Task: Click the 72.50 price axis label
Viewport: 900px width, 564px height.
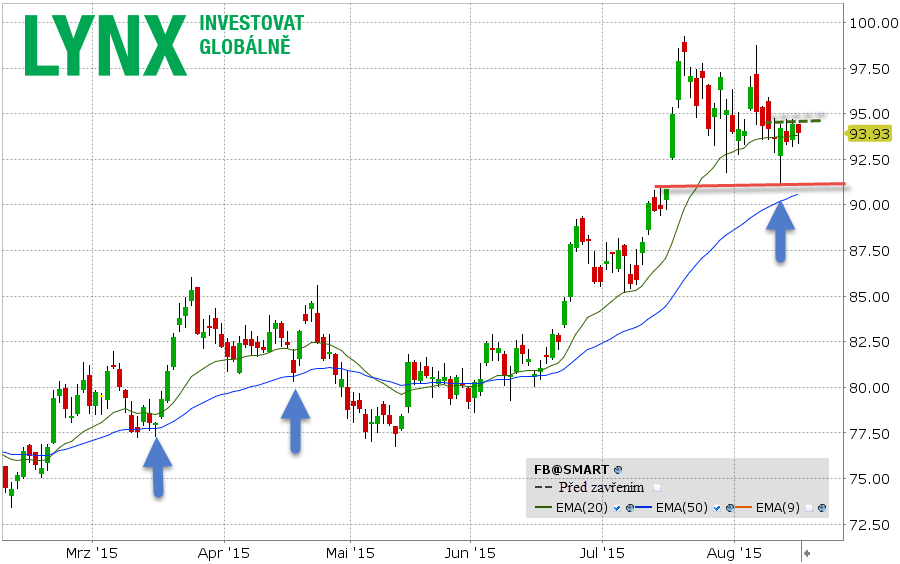Action: (870, 524)
